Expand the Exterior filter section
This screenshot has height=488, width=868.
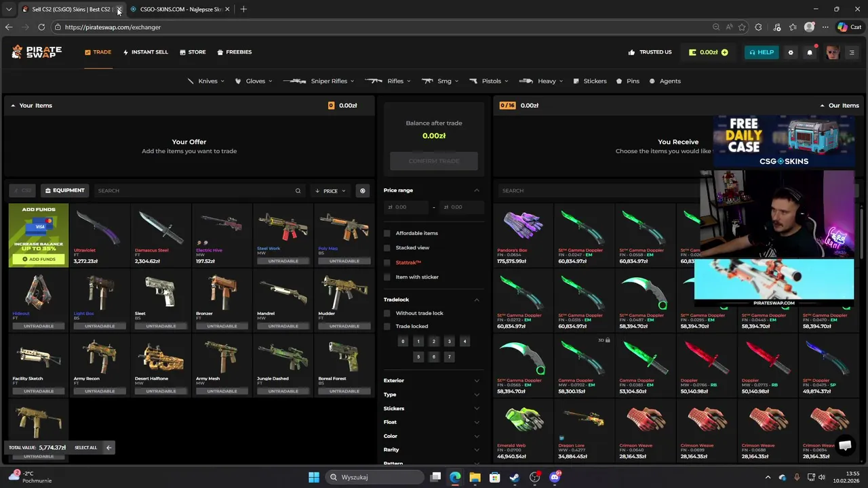433,380
